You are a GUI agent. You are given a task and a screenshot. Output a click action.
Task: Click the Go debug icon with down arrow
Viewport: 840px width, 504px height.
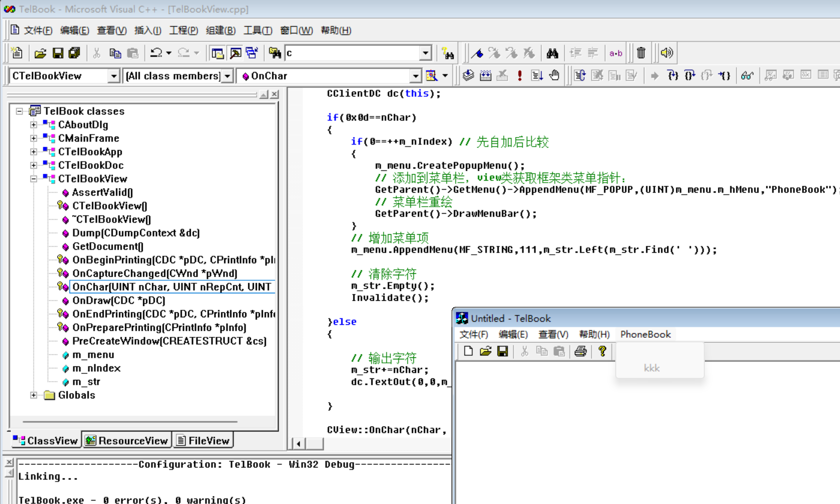[x=537, y=76]
